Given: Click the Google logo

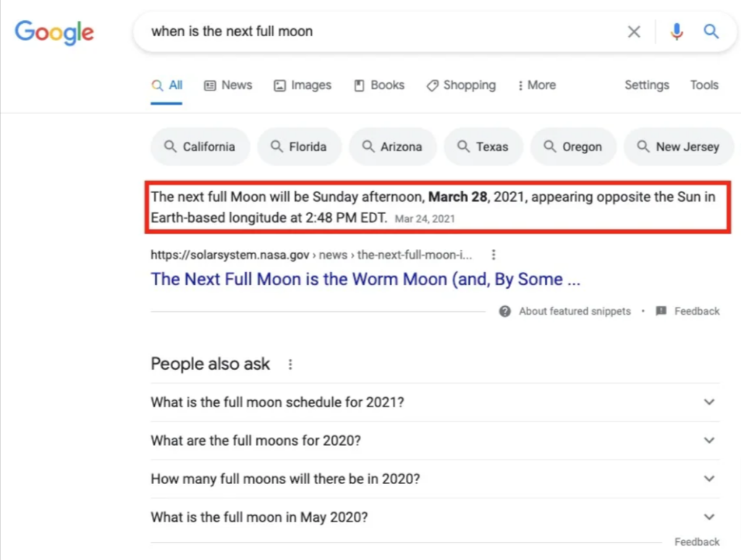Looking at the screenshot, I should tap(54, 33).
